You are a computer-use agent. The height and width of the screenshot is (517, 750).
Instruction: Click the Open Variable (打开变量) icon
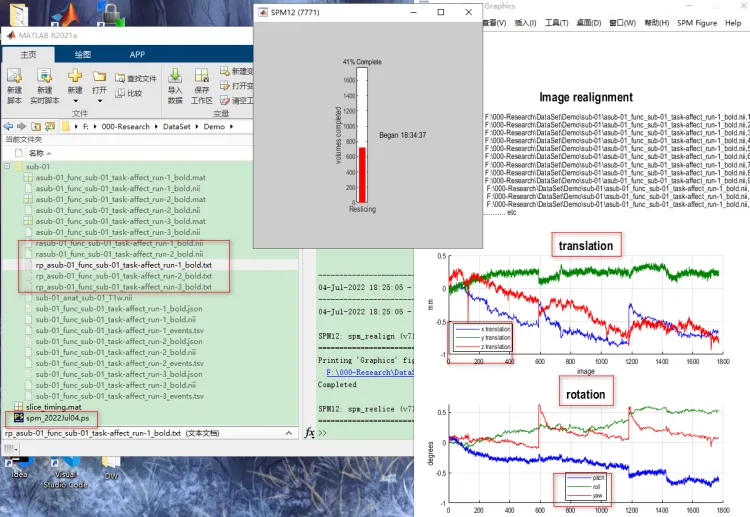[x=225, y=85]
